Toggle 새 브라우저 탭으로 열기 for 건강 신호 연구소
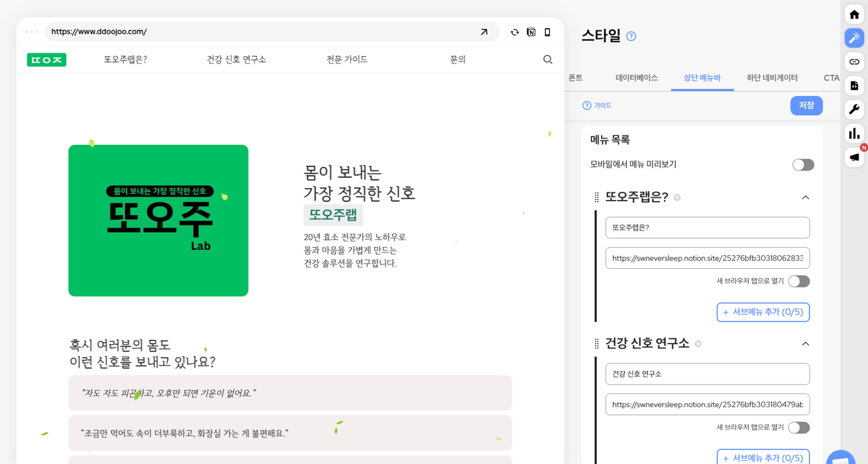This screenshot has height=464, width=868. coord(799,427)
